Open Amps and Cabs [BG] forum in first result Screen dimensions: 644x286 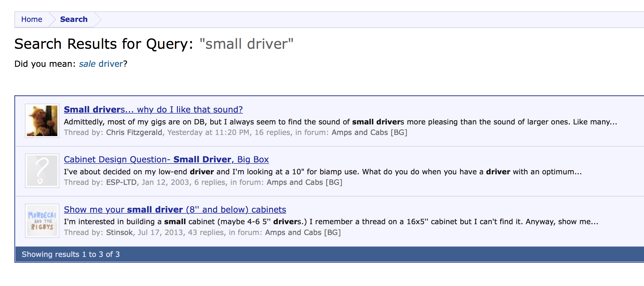point(369,132)
